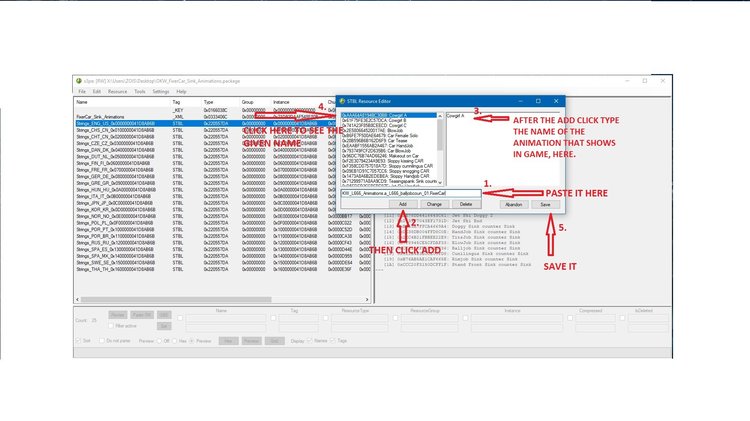The width and height of the screenshot is (750, 421).
Task: Maximize the STBL Resource Editor window
Action: [x=538, y=101]
